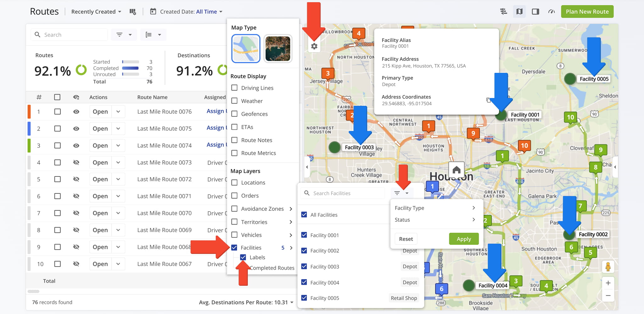Open the speedometer metrics icon

click(x=552, y=12)
